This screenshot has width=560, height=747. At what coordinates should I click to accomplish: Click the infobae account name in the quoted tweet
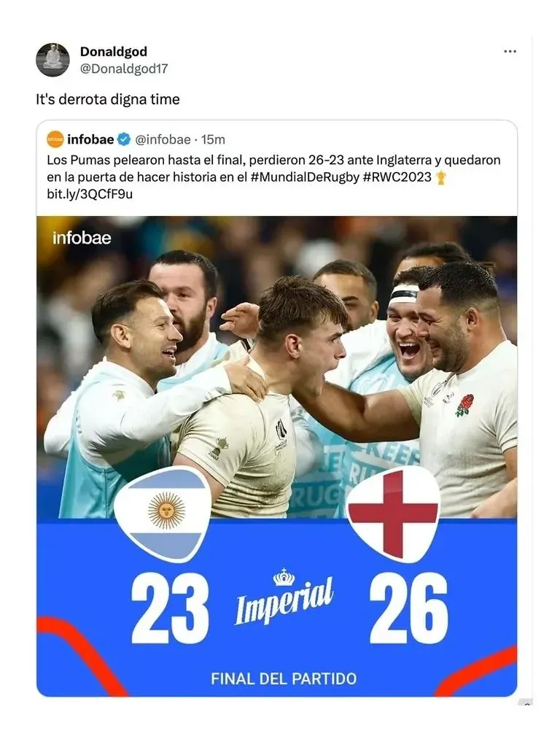point(90,140)
